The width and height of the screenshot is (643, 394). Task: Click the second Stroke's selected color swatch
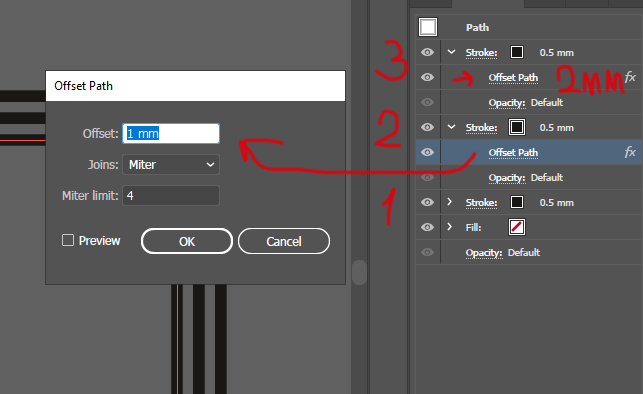pyautogui.click(x=517, y=127)
